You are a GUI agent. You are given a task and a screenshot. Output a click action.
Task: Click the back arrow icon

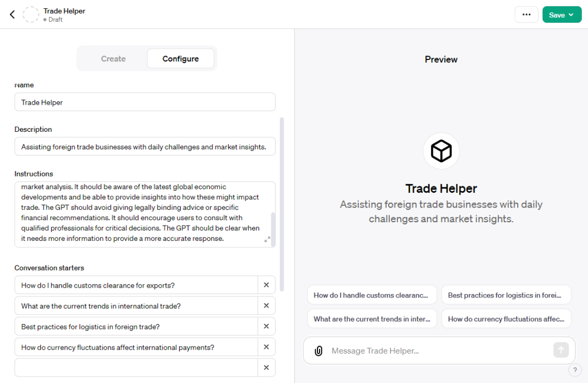13,15
